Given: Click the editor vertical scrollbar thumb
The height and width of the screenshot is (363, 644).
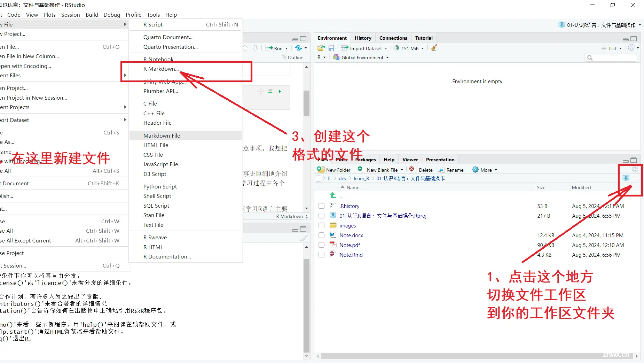Looking at the screenshot, I should click(306, 103).
